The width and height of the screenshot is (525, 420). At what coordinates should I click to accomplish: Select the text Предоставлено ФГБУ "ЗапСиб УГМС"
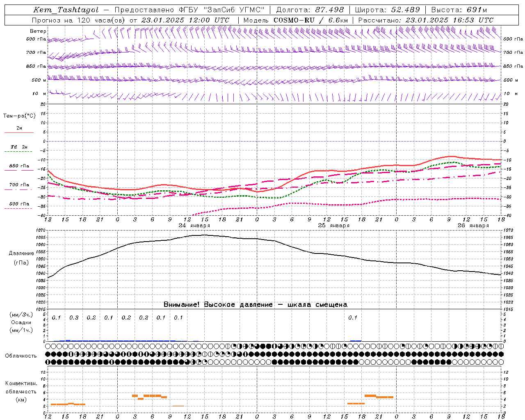point(190,10)
